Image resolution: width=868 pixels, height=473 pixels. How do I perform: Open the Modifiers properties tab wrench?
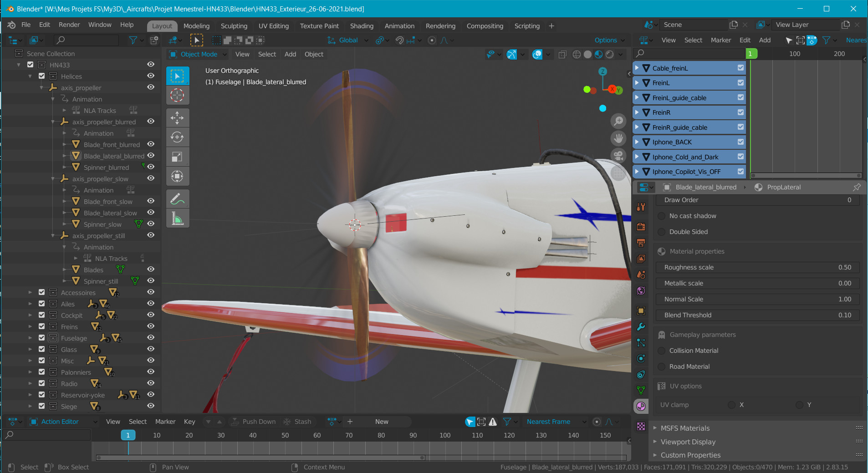click(641, 326)
